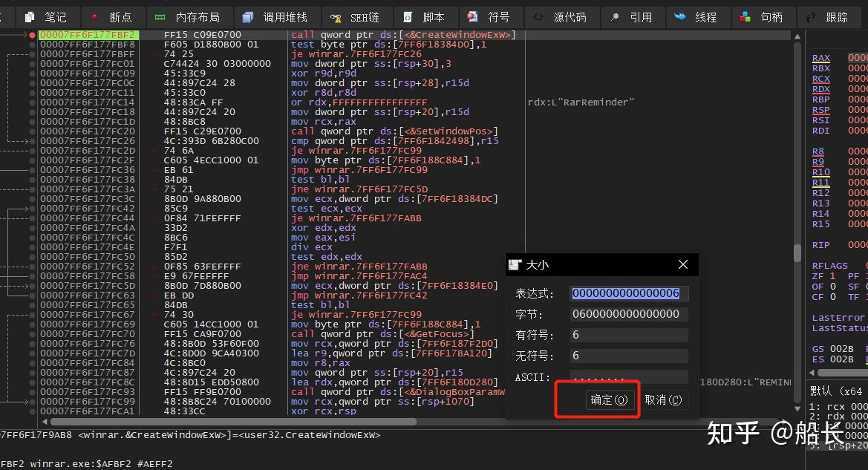Click the script document icon

tap(408, 17)
